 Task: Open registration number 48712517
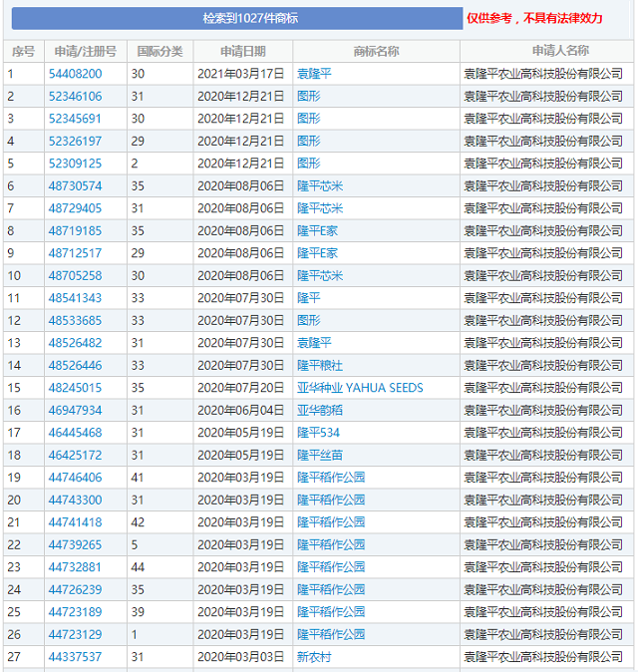point(75,253)
